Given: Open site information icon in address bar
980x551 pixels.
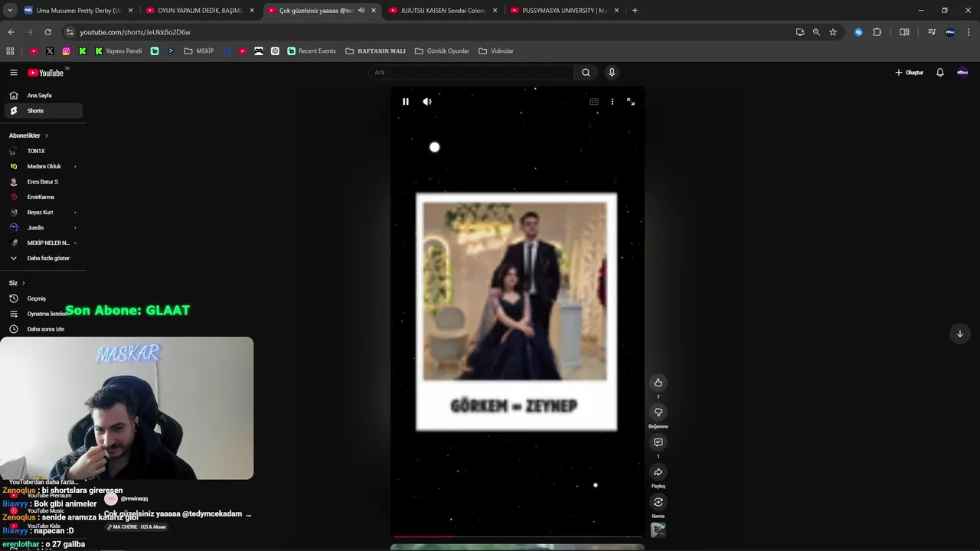Looking at the screenshot, I should click(70, 32).
